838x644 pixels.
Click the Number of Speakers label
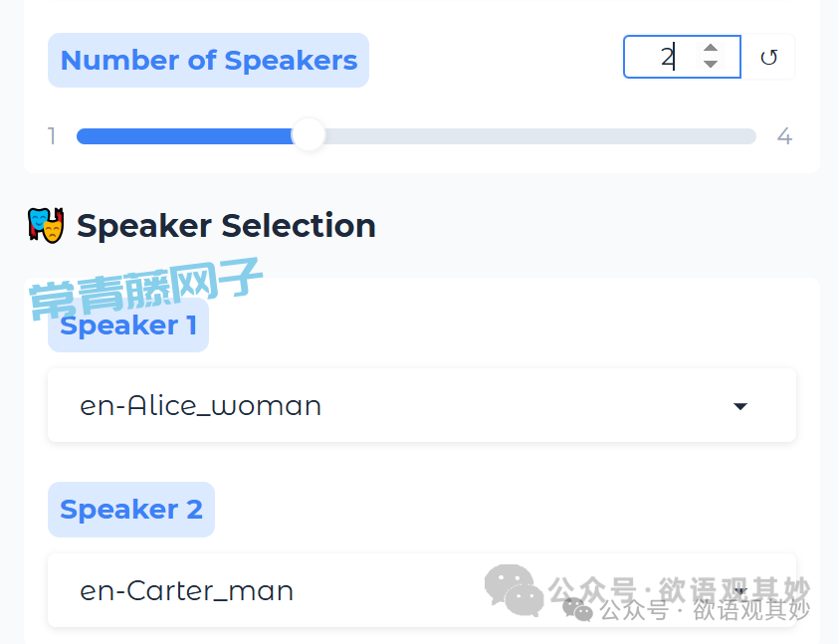coord(209,61)
